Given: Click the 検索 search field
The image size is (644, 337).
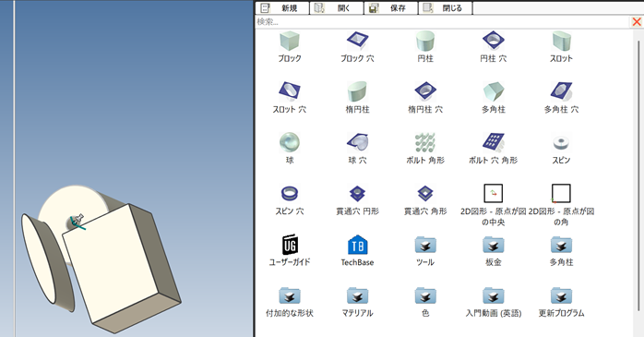Looking at the screenshot, I should [442, 22].
